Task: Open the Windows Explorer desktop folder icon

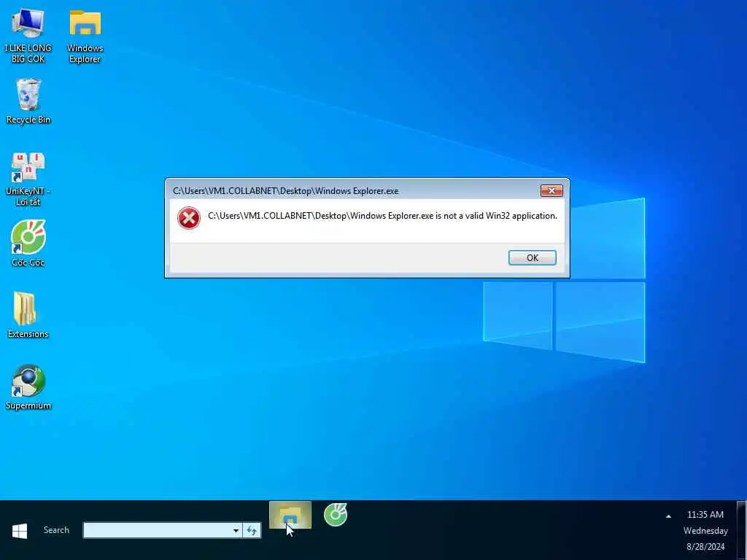Action: click(85, 36)
